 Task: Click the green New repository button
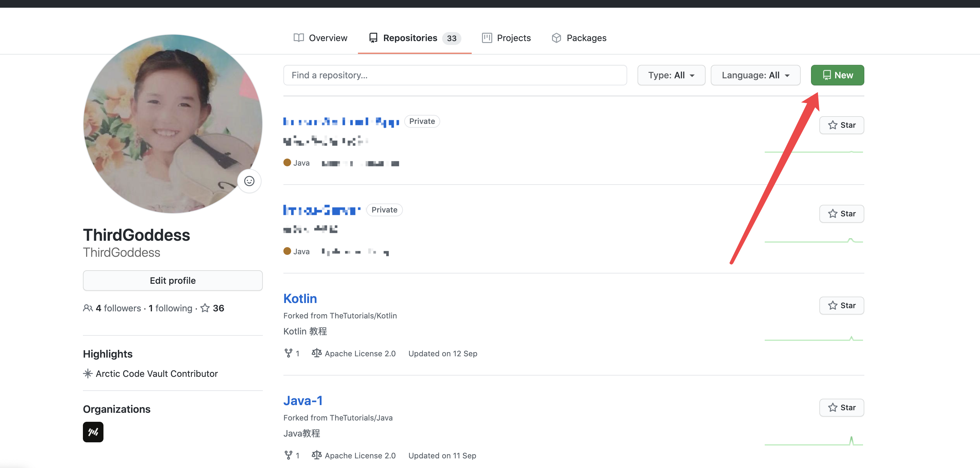tap(837, 75)
